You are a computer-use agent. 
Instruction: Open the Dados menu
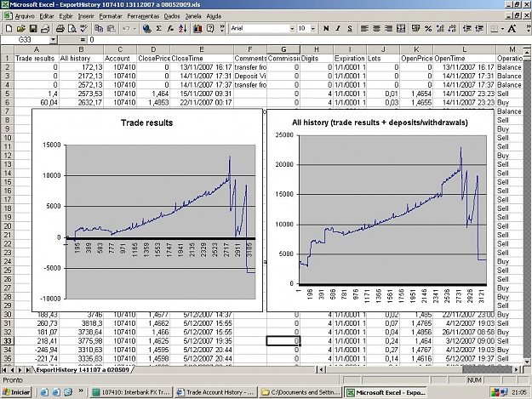(172, 16)
